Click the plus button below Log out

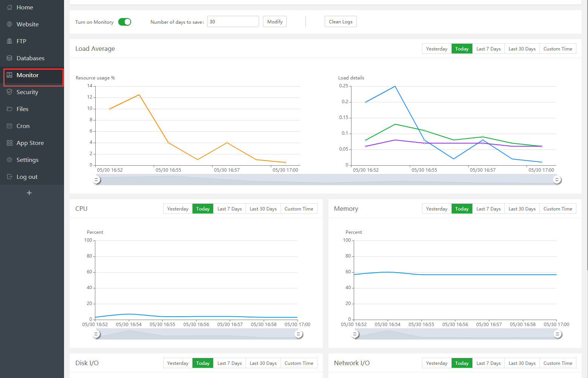(29, 193)
